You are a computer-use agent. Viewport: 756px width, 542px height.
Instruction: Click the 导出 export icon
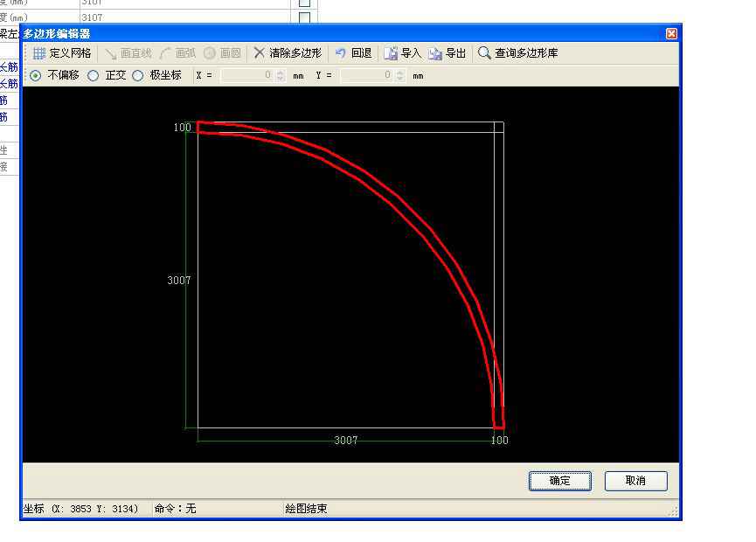pos(435,53)
